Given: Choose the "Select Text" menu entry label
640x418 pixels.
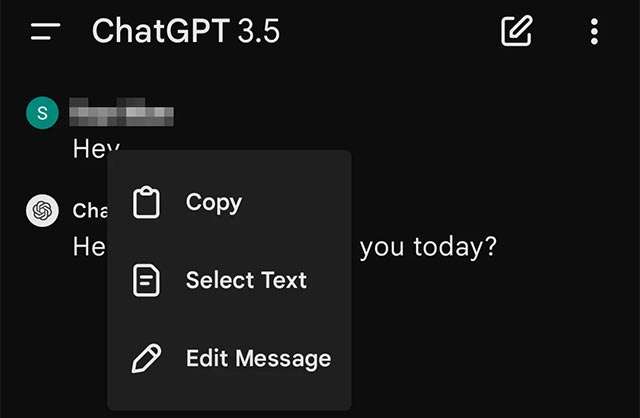Looking at the screenshot, I should 246,281.
